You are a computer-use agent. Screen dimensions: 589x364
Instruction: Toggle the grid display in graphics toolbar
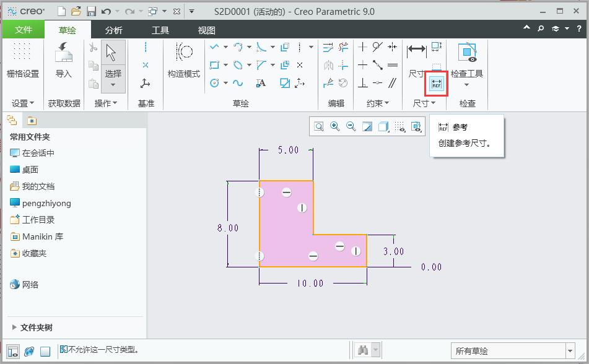click(399, 126)
